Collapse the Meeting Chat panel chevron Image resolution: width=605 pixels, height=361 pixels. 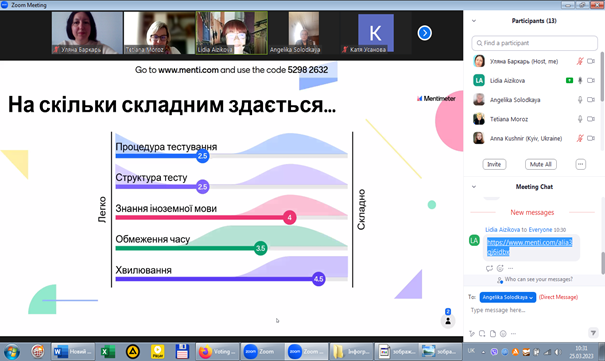click(474, 187)
